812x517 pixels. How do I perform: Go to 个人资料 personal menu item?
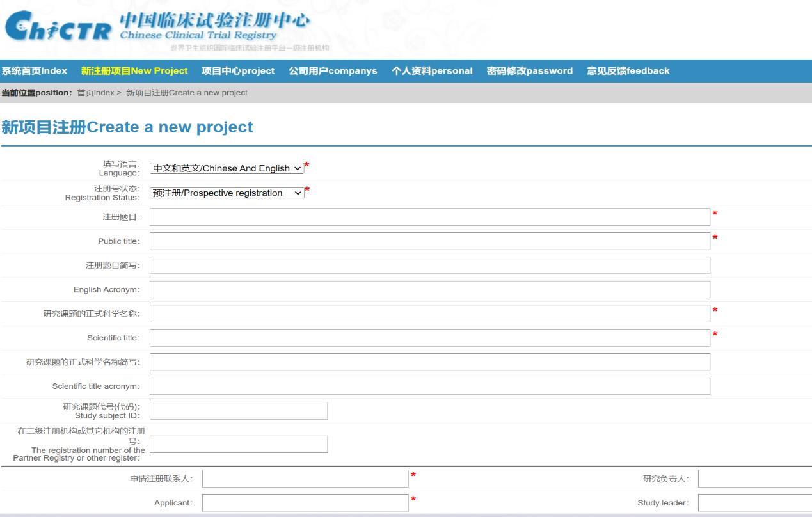pos(432,71)
